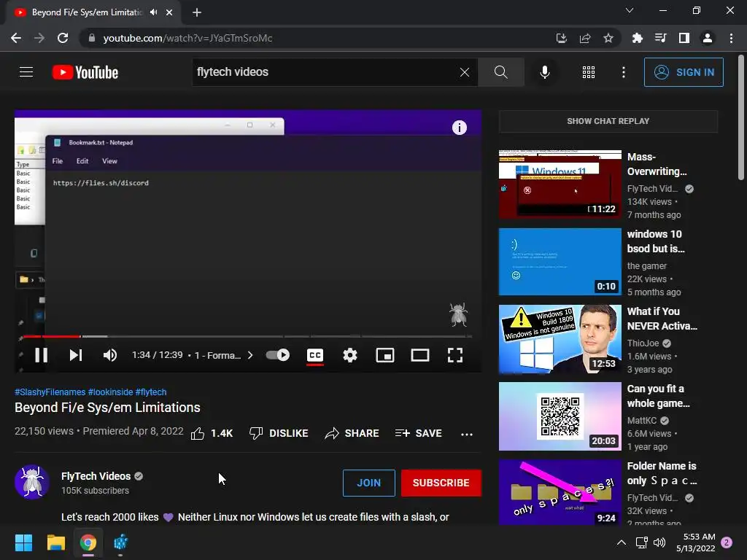Open the Folder Name is only Spaces thumbnail
747x560 pixels.
(560, 492)
